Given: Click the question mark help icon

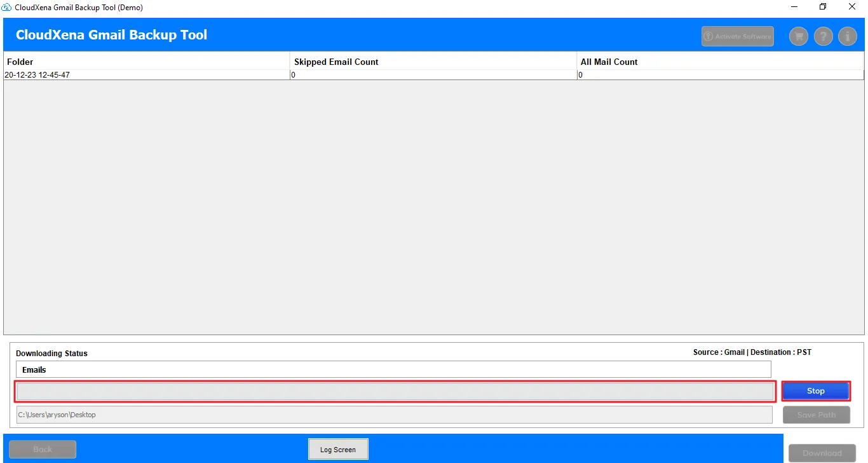Looking at the screenshot, I should (823, 36).
